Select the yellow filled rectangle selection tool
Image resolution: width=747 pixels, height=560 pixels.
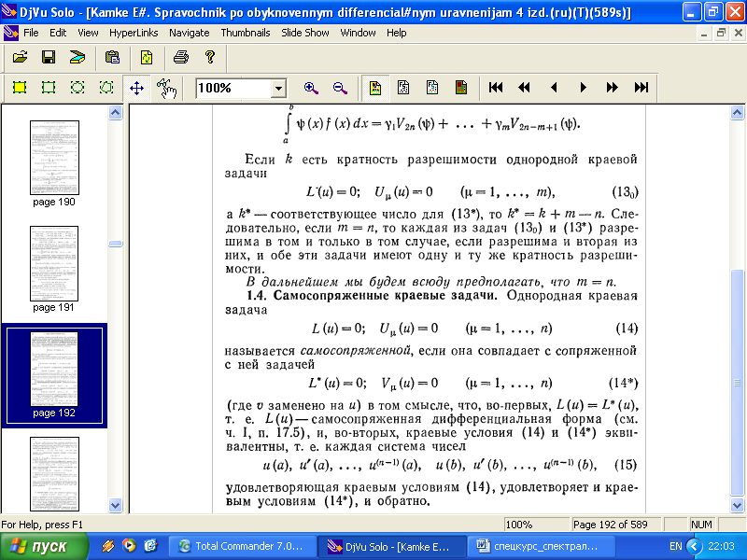tap(20, 88)
